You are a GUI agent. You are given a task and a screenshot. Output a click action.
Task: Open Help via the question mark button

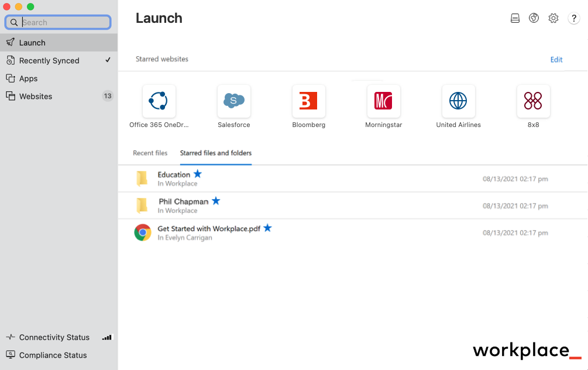click(574, 18)
